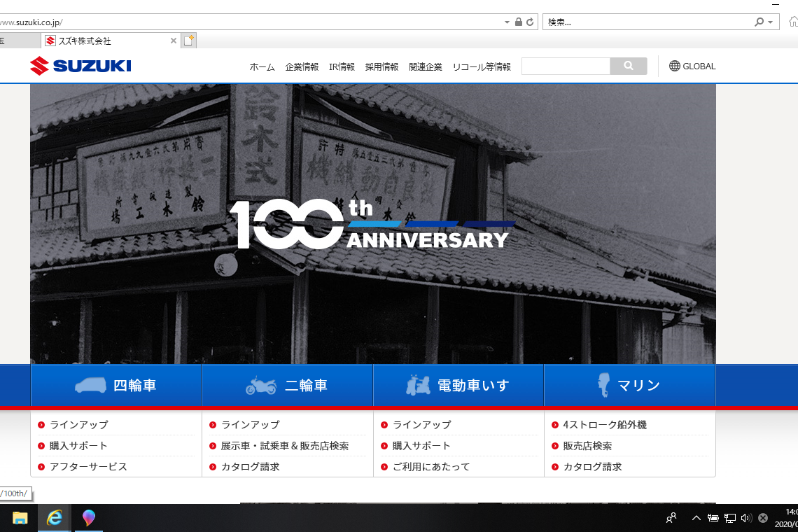Click the site search magnifier button

tap(629, 66)
